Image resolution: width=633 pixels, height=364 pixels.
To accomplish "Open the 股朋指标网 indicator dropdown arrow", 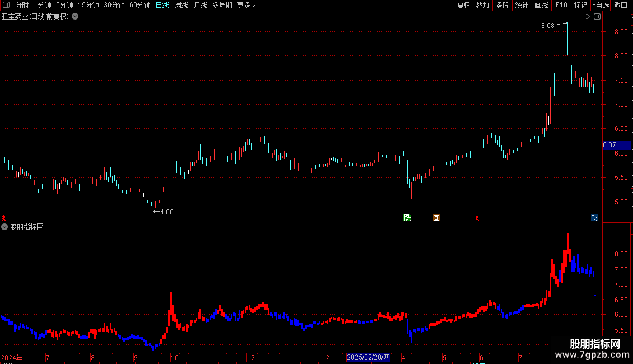I will pyautogui.click(x=4, y=227).
